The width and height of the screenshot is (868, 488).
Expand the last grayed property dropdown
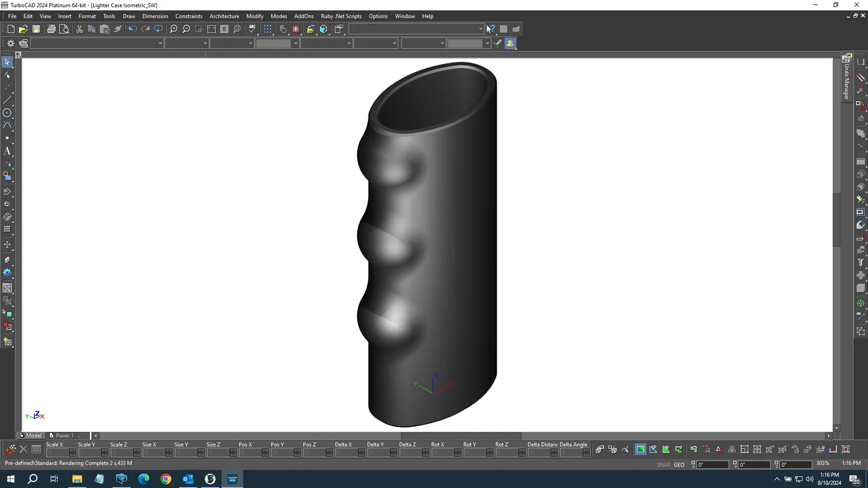tap(487, 43)
